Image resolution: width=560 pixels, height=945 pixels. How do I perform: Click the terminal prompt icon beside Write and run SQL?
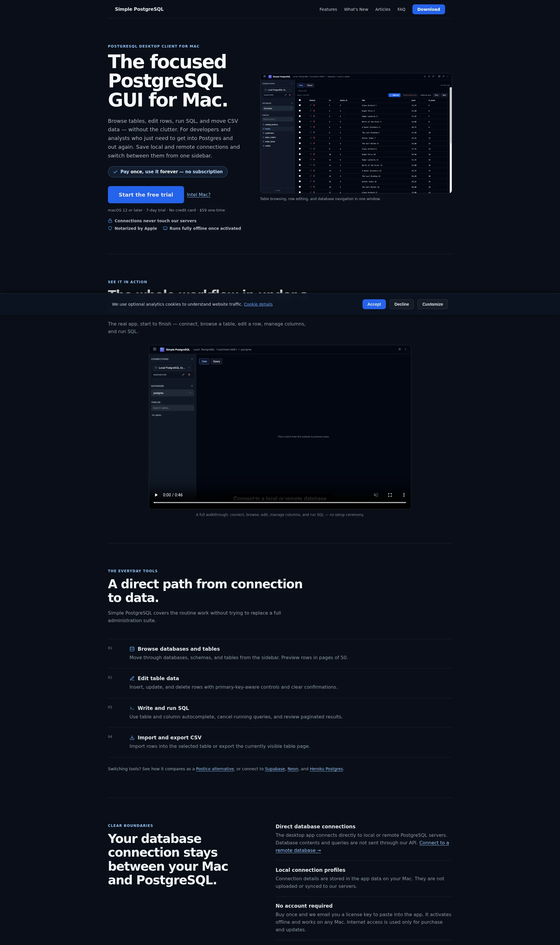132,708
